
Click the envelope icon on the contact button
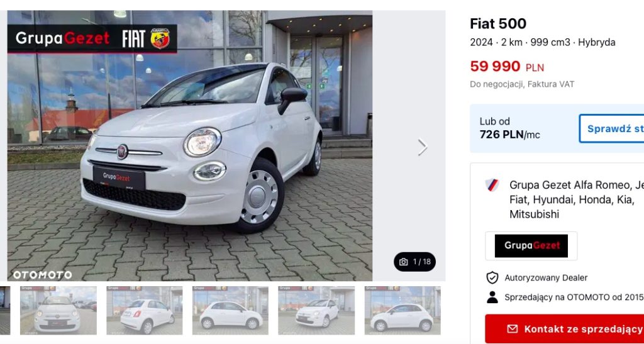[x=512, y=329]
